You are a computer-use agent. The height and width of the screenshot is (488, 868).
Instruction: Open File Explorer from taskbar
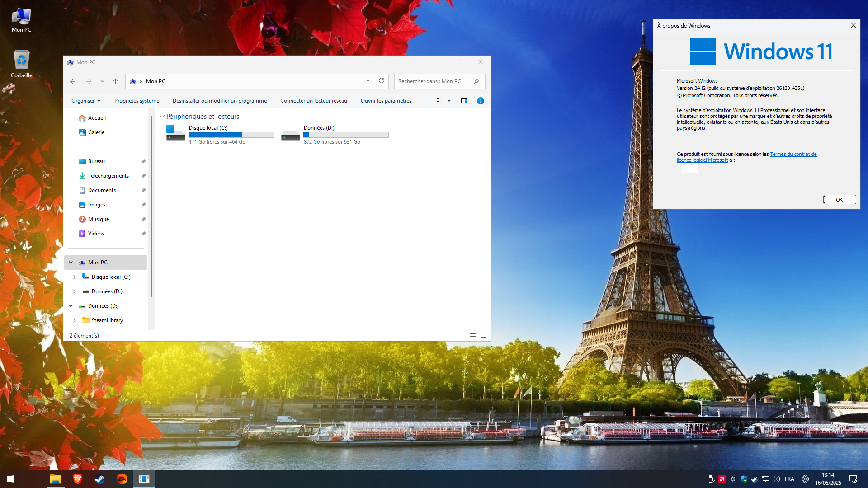pos(55,479)
